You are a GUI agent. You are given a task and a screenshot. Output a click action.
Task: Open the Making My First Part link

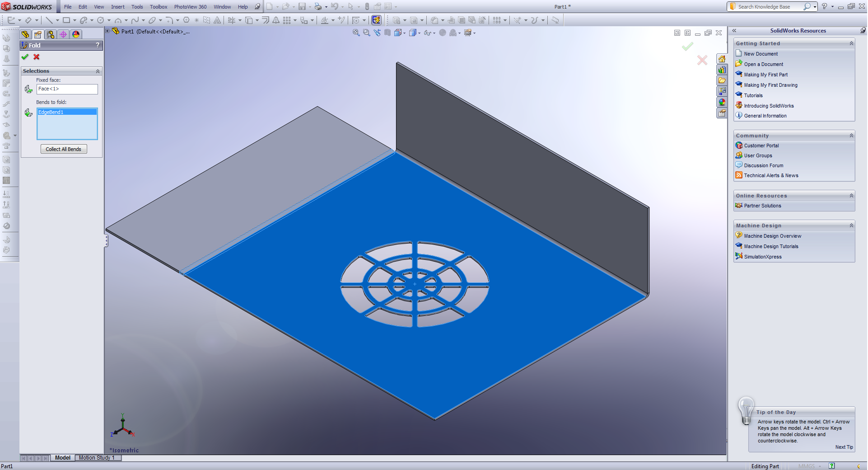(x=765, y=75)
